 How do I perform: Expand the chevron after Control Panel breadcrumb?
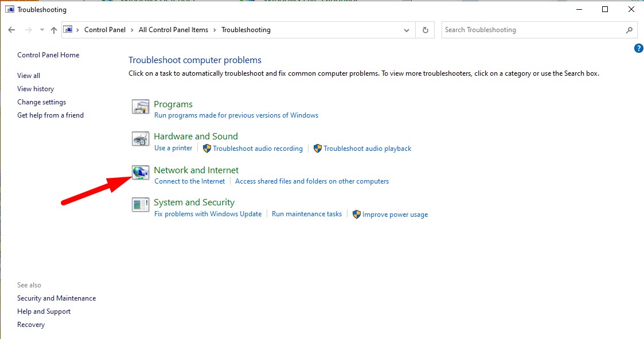(131, 30)
